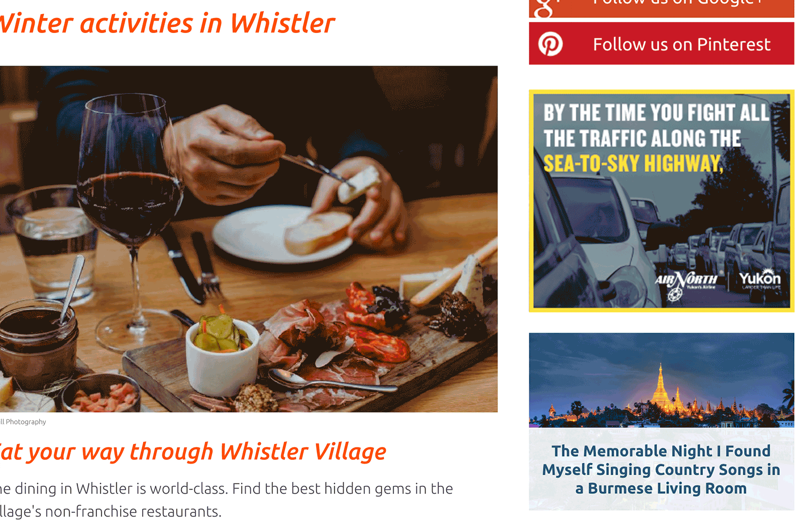Click the Yukon logo in the ad

760,279
